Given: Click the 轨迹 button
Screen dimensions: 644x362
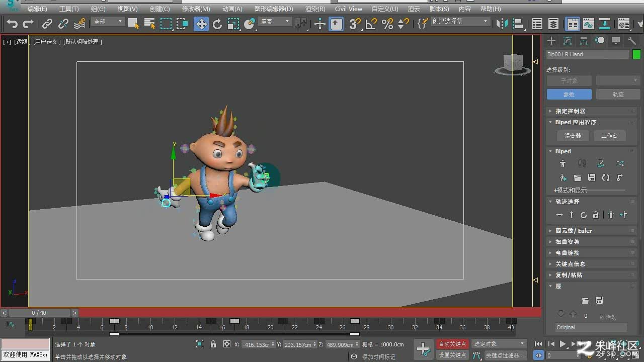Looking at the screenshot, I should (618, 95).
